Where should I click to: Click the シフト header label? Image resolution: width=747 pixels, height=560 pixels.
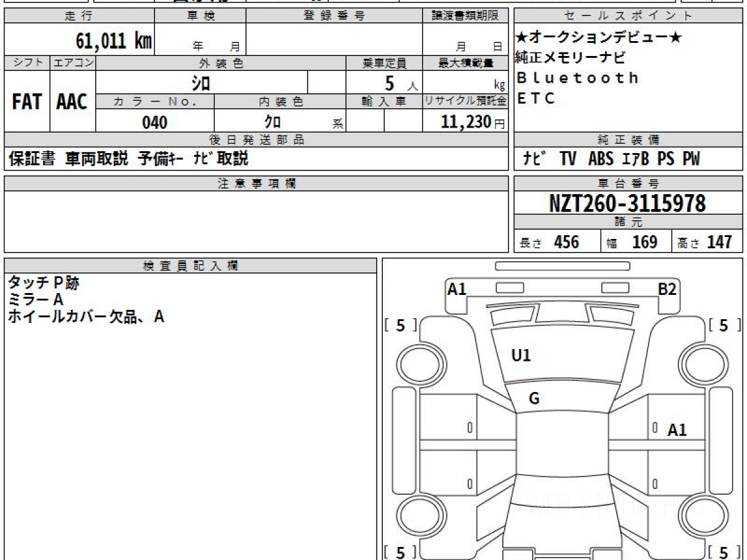pos(27,63)
